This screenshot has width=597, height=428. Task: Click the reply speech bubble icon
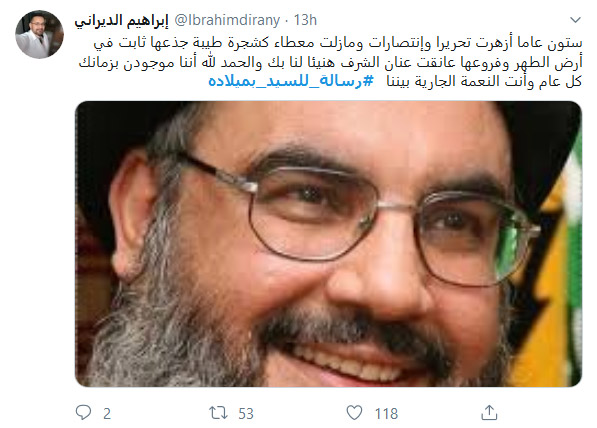[83, 412]
